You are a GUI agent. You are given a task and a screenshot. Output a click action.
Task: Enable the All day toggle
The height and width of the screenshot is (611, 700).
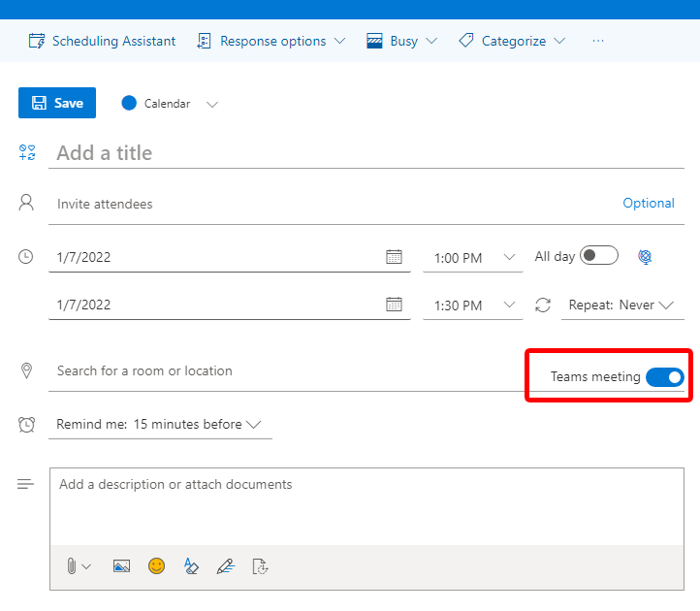click(598, 256)
